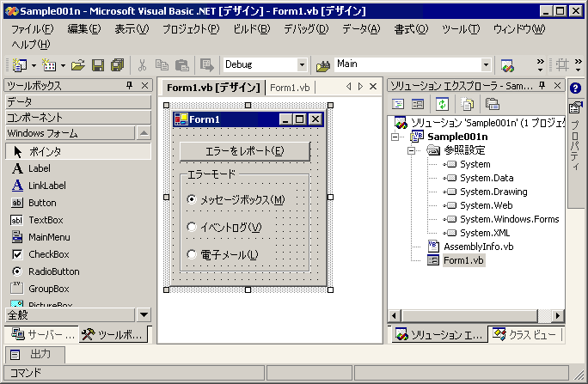Select the GroupBox control in toolbox

pos(78,290)
